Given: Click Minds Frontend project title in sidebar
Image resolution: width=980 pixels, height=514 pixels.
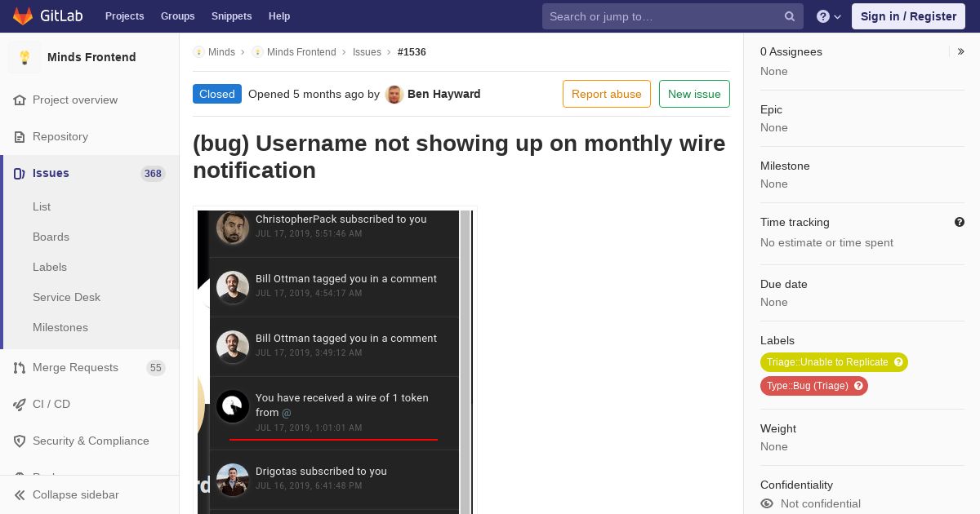Looking at the screenshot, I should pos(91,57).
